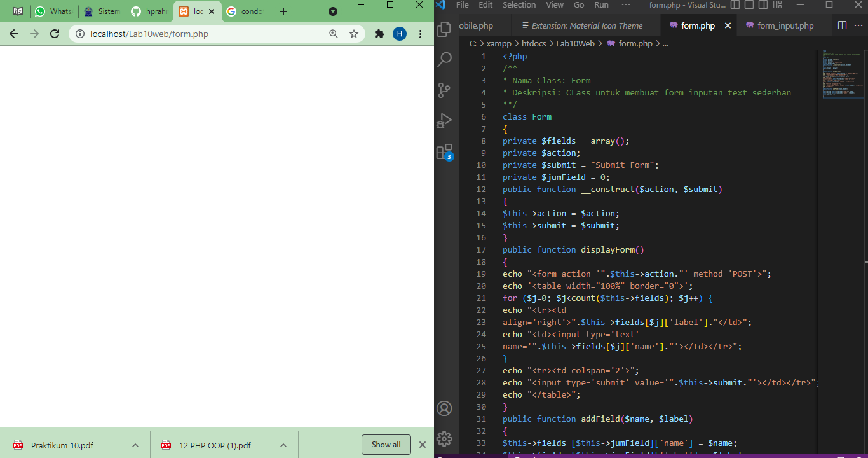Reload the localhost page in Chrome
868x458 pixels.
tap(55, 34)
